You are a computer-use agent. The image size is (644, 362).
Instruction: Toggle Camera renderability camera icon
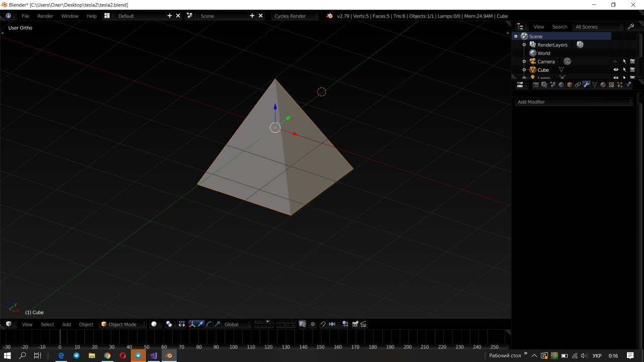tap(632, 61)
